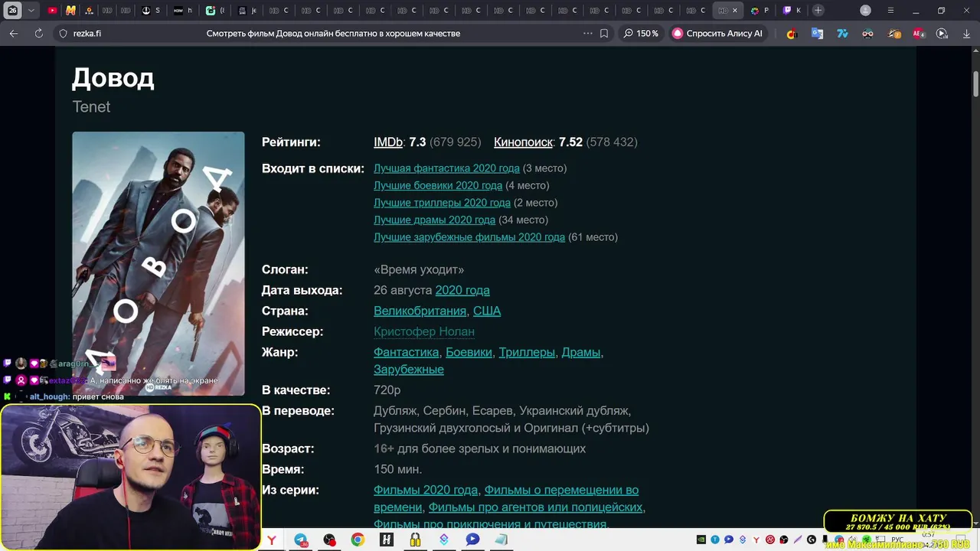Open the tab counter showing 26
The image size is (980, 551).
pos(12,11)
